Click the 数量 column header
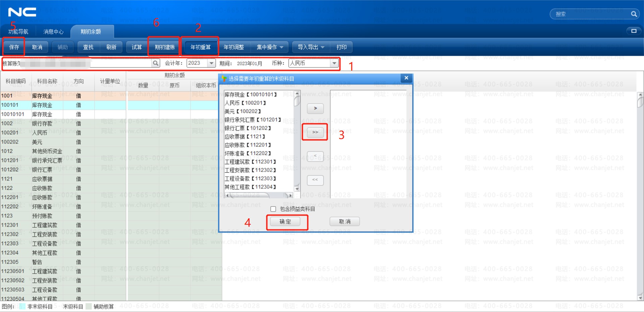The width and height of the screenshot is (644, 312). pos(143,86)
